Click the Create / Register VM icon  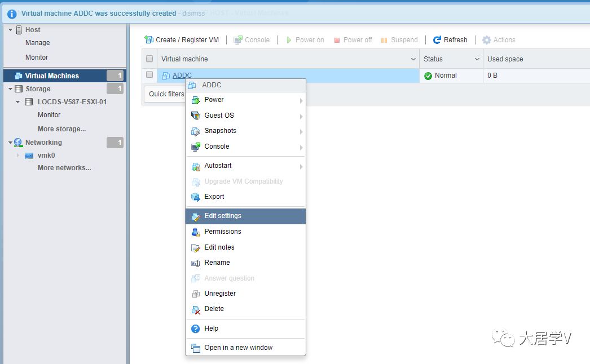(149, 39)
